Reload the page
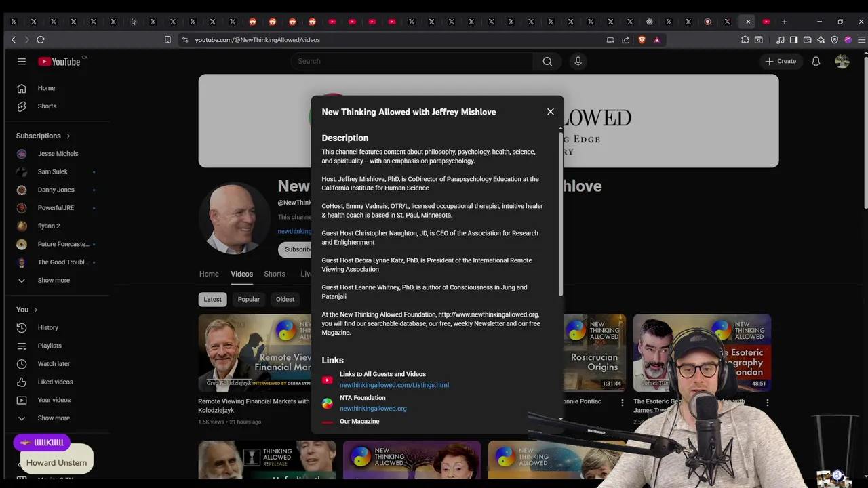 (x=41, y=40)
